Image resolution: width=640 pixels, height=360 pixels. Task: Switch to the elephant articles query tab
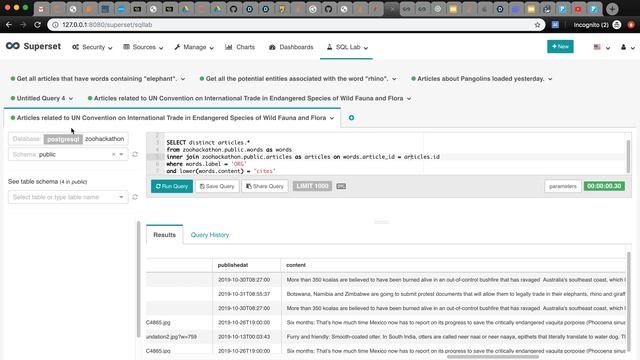point(97,78)
